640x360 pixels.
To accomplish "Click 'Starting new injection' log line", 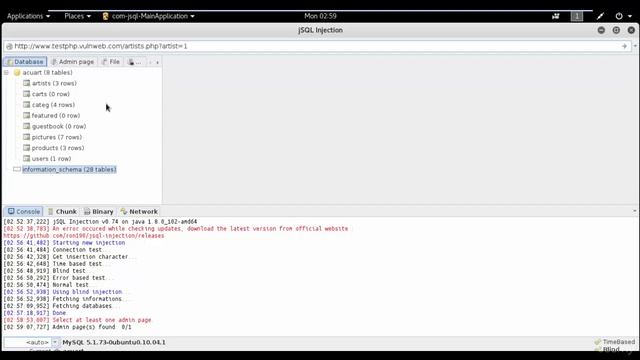I will 64,243.
